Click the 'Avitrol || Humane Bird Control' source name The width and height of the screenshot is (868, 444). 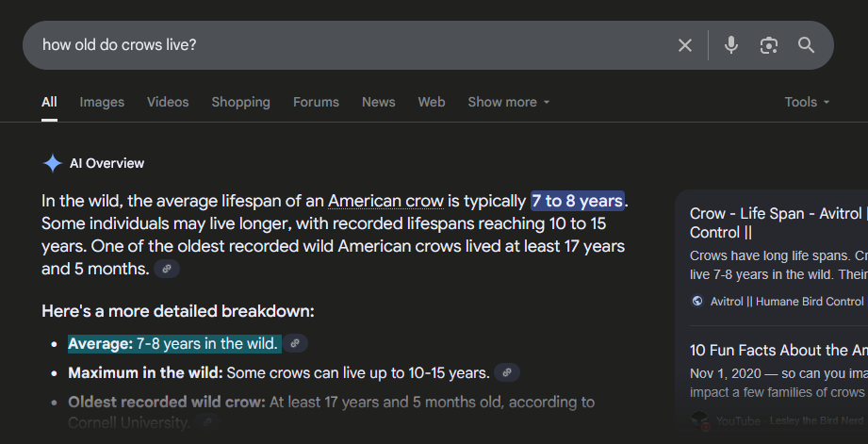[x=787, y=302]
